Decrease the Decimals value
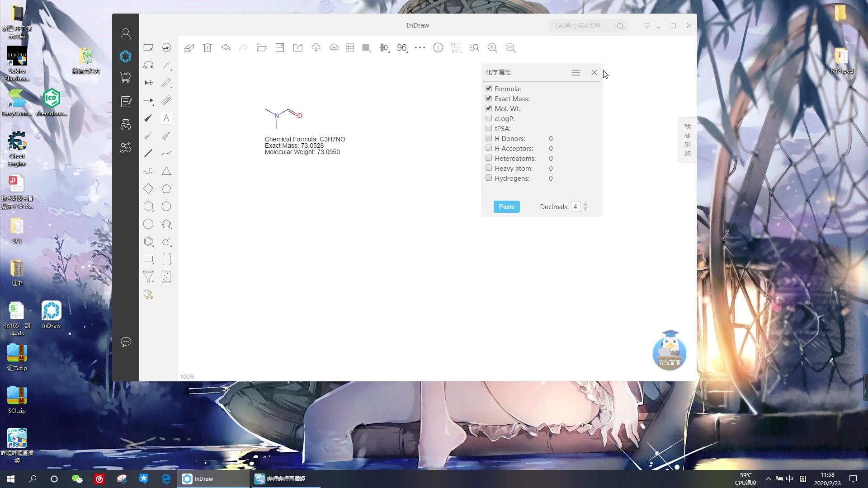The image size is (868, 488). click(x=585, y=210)
